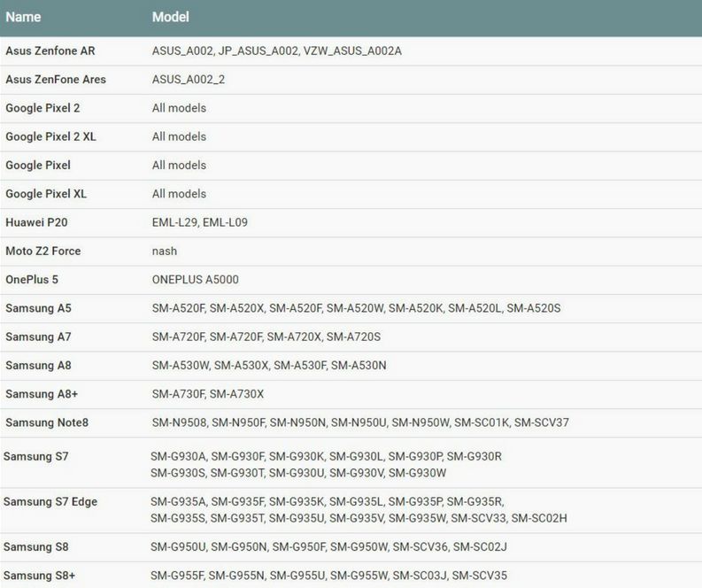The image size is (702, 588).
Task: Click the SM-G930A first line of S7 models
Action: point(326,457)
